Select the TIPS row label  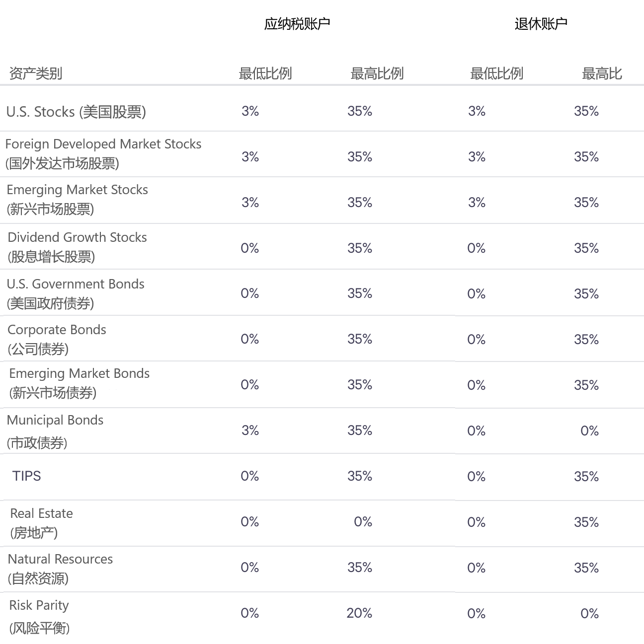point(27,476)
